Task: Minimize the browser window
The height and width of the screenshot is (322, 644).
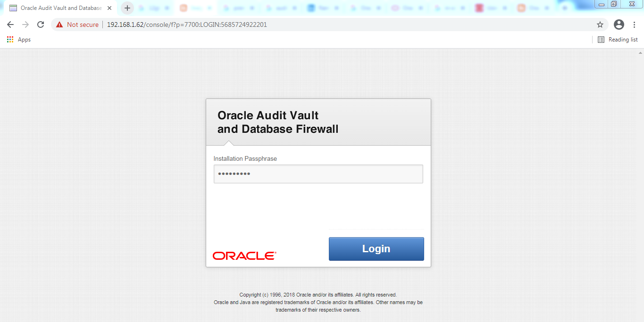Action: [x=602, y=4]
